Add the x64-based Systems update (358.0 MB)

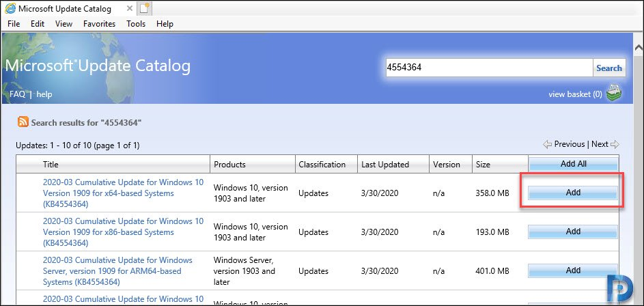click(x=574, y=192)
